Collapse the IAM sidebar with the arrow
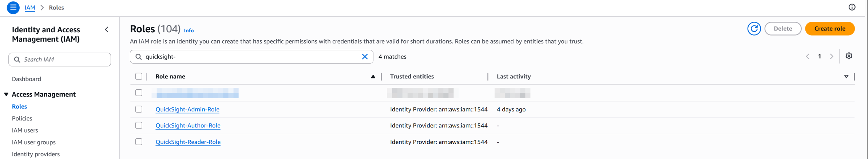This screenshot has height=159, width=868. tap(107, 30)
